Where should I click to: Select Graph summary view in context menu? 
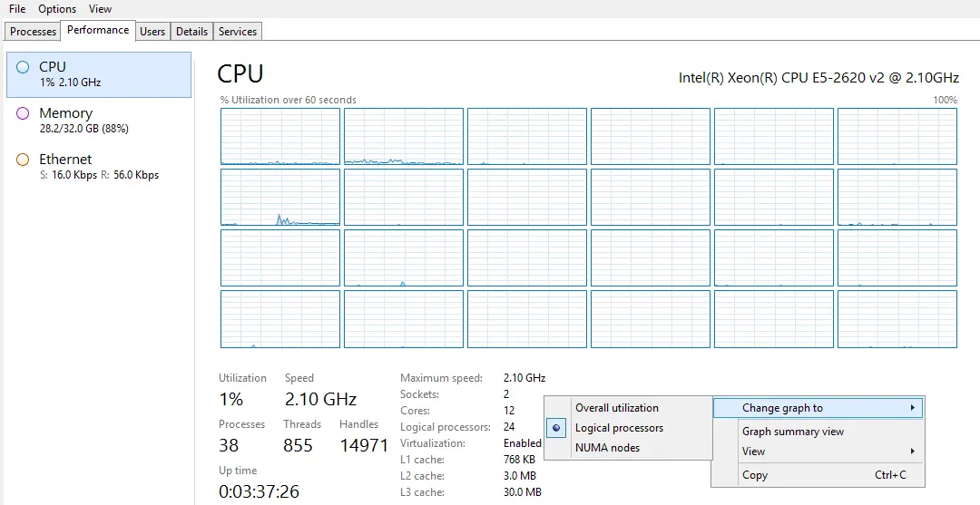point(818,432)
